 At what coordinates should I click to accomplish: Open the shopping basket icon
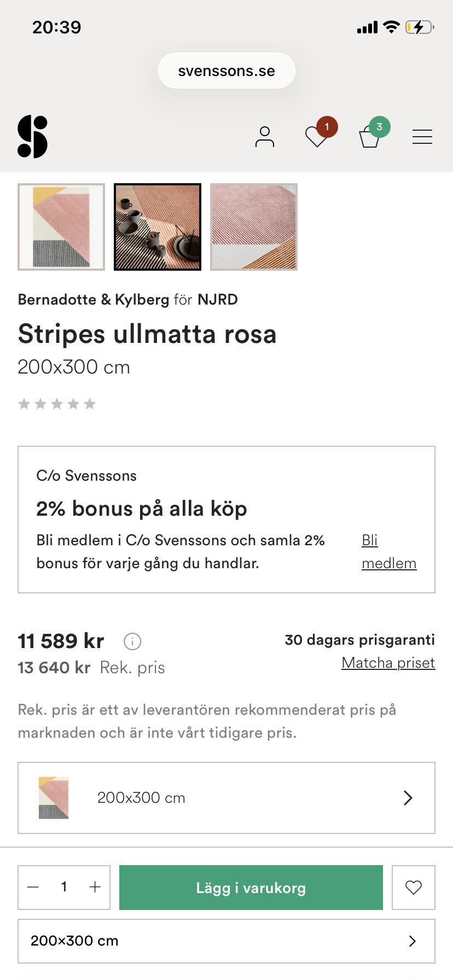(369, 137)
